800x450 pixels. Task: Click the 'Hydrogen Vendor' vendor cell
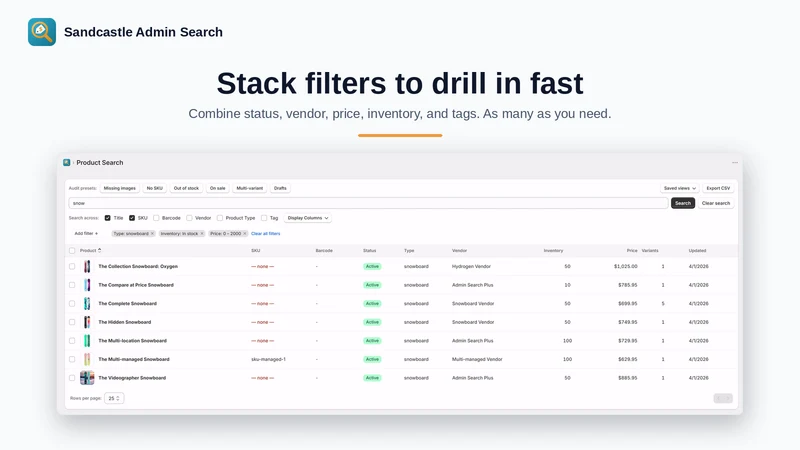(471, 266)
